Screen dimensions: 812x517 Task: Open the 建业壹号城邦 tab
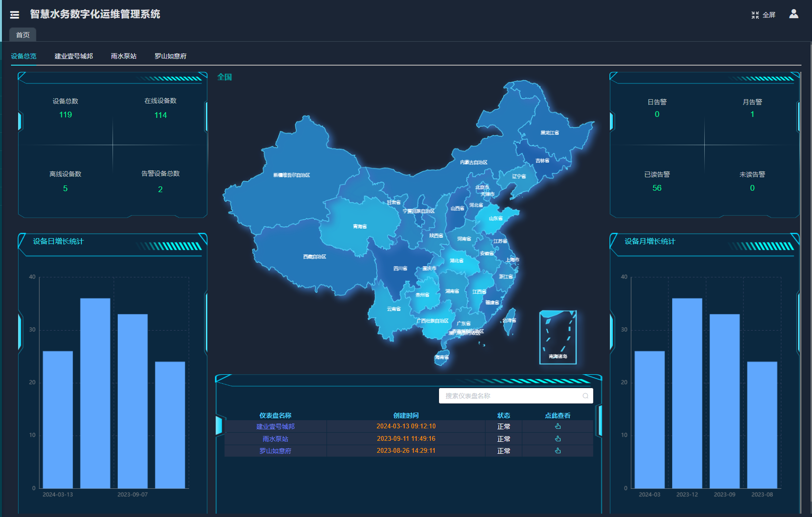[74, 56]
